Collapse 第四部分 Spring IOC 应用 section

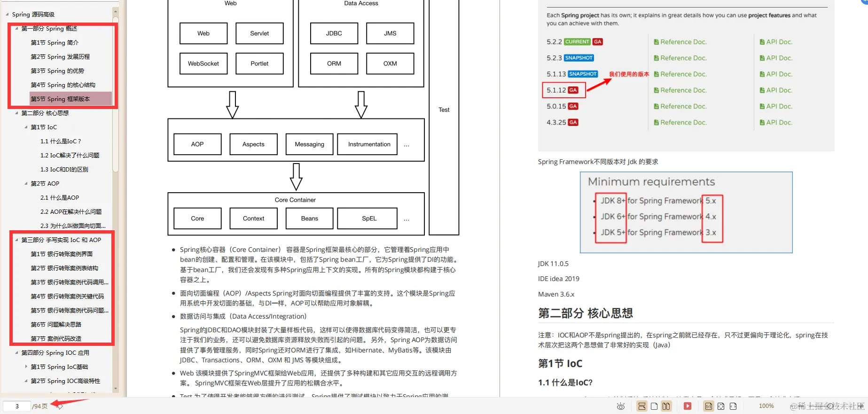[x=16, y=353]
